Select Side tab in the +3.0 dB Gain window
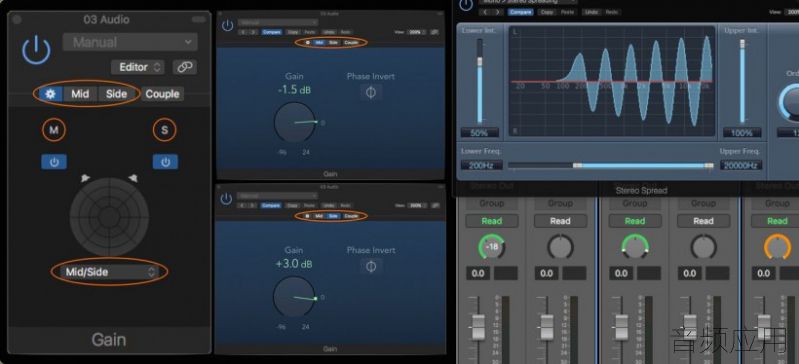Viewport: 799px width, 364px height. (x=333, y=216)
